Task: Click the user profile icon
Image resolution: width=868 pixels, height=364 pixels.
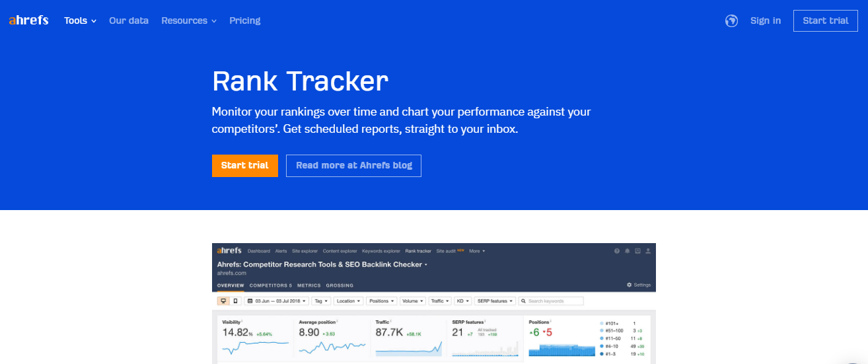Action: point(648,251)
